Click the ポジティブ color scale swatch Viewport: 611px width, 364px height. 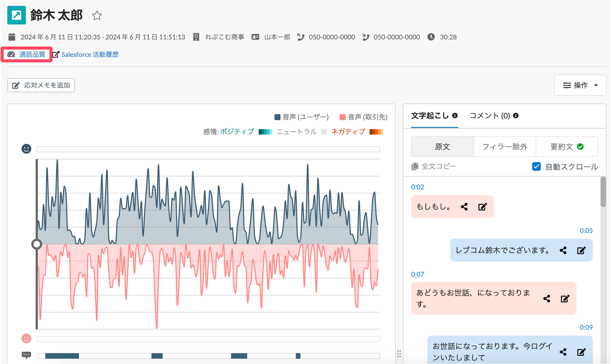click(265, 132)
